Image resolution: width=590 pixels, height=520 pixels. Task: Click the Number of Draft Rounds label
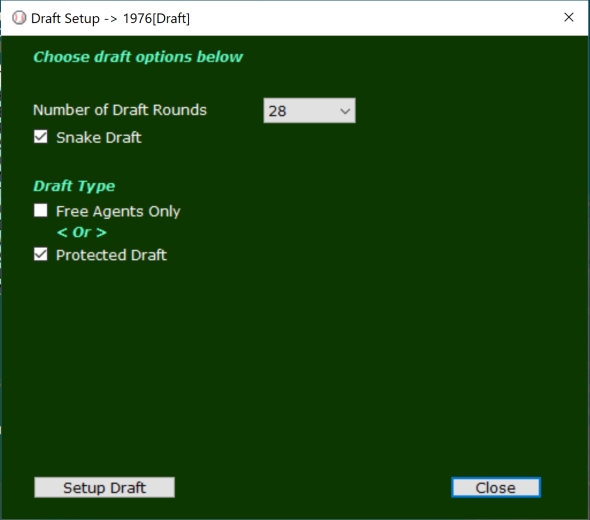click(x=120, y=110)
